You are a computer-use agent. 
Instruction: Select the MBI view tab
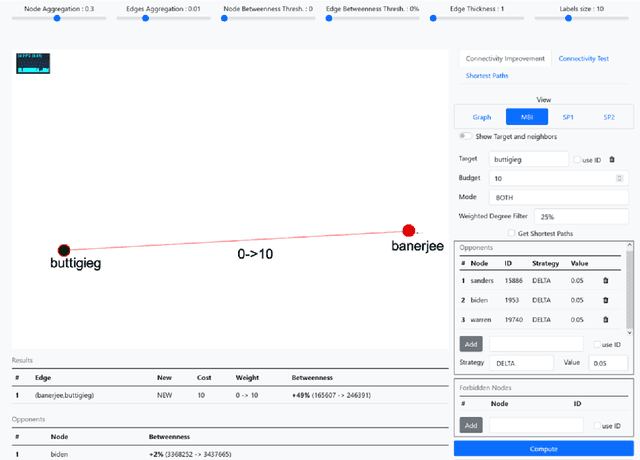point(527,117)
